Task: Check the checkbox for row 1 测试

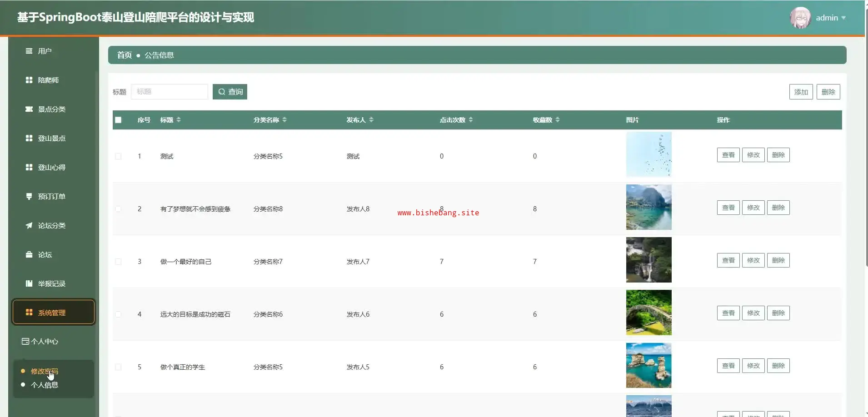Action: click(x=118, y=156)
